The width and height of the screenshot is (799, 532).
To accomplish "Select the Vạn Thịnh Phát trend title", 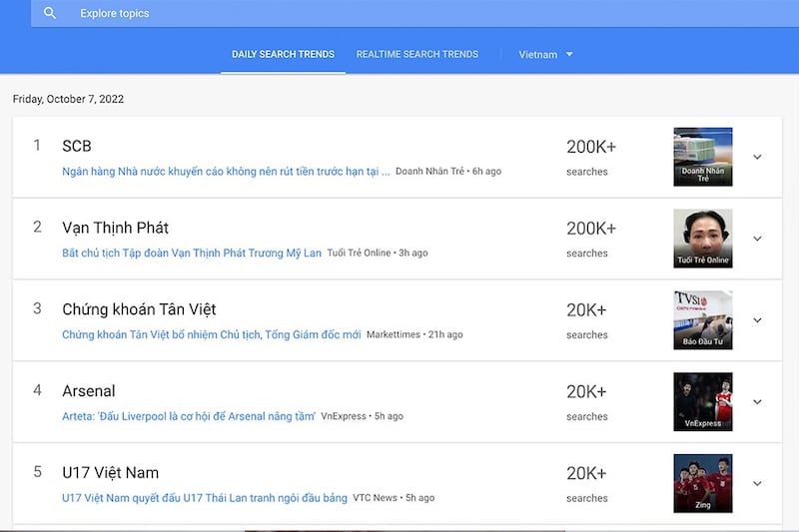I will [x=115, y=228].
